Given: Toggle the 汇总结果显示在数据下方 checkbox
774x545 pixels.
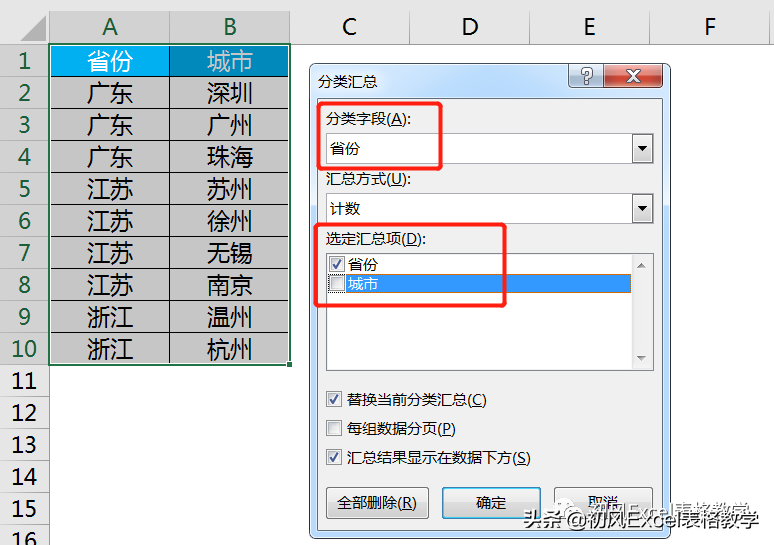Looking at the screenshot, I should click(335, 458).
